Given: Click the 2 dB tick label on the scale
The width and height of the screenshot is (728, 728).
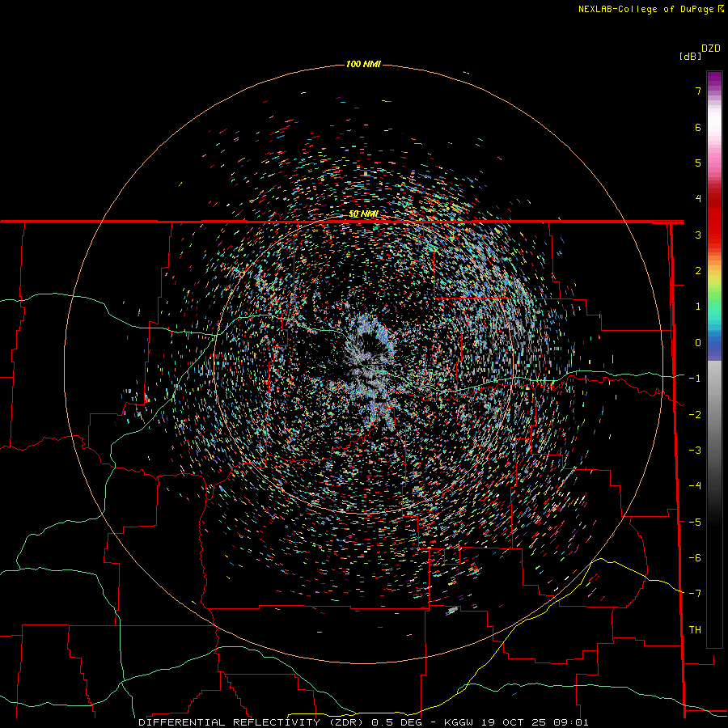Looking at the screenshot, I should (x=698, y=271).
